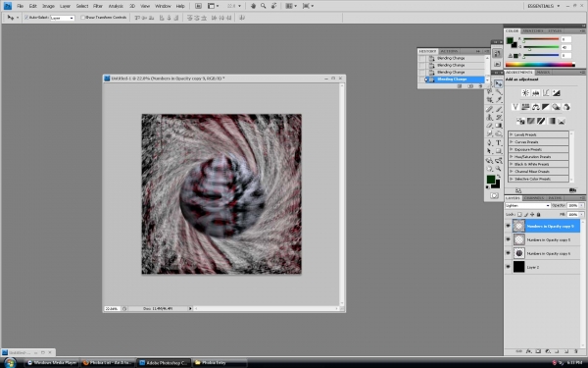
Task: Select the Zoom tool in the toolbox
Action: (499, 168)
